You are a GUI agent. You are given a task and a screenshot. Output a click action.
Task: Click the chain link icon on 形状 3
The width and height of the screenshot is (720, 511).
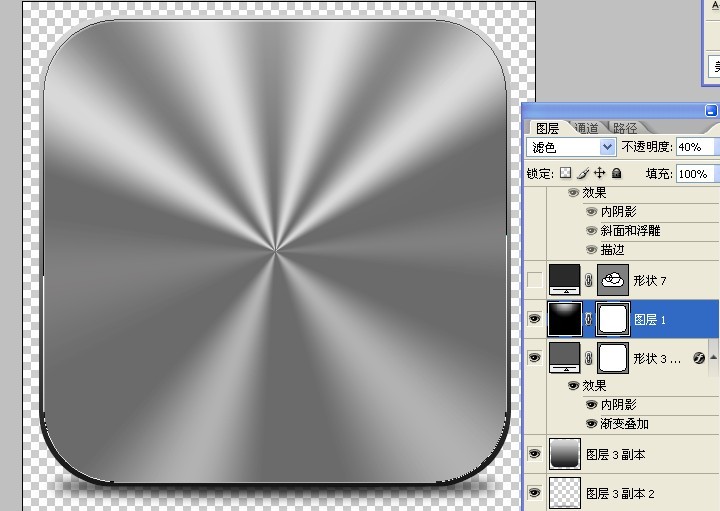click(x=589, y=358)
